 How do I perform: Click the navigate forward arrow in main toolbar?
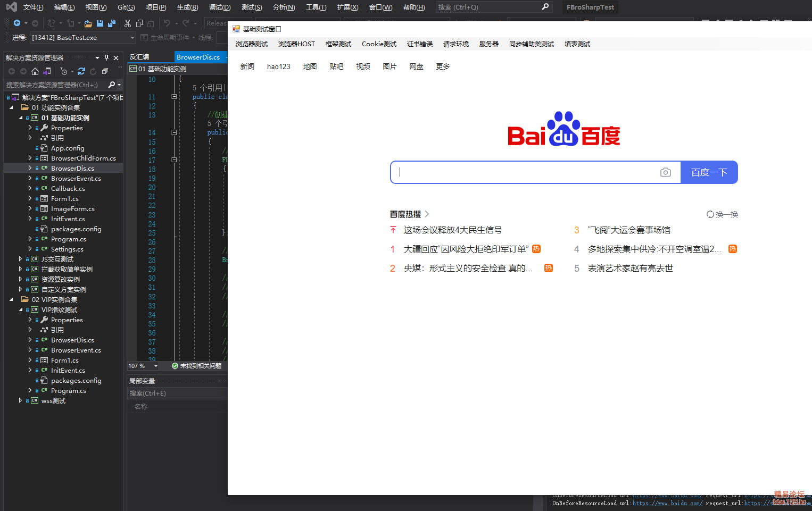tap(35, 23)
